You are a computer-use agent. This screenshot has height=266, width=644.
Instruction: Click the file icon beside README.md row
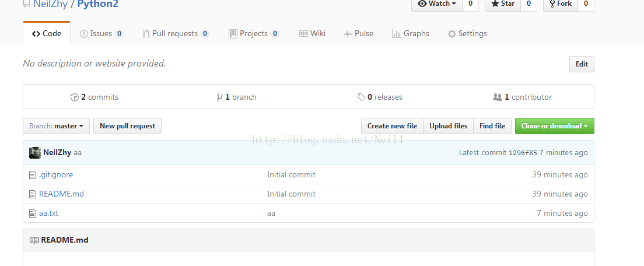coord(33,194)
